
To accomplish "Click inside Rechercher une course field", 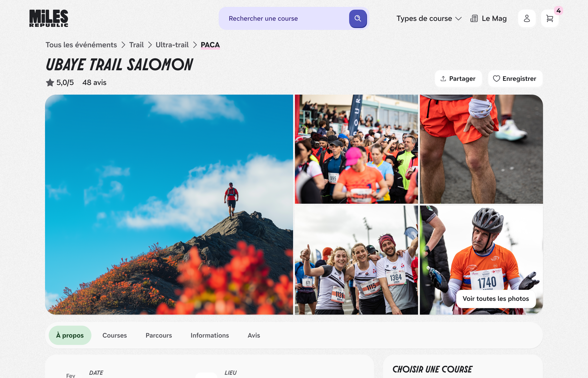I will pos(282,19).
